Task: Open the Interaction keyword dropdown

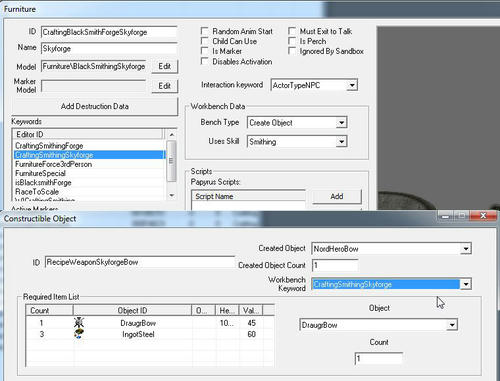Action: 352,85
